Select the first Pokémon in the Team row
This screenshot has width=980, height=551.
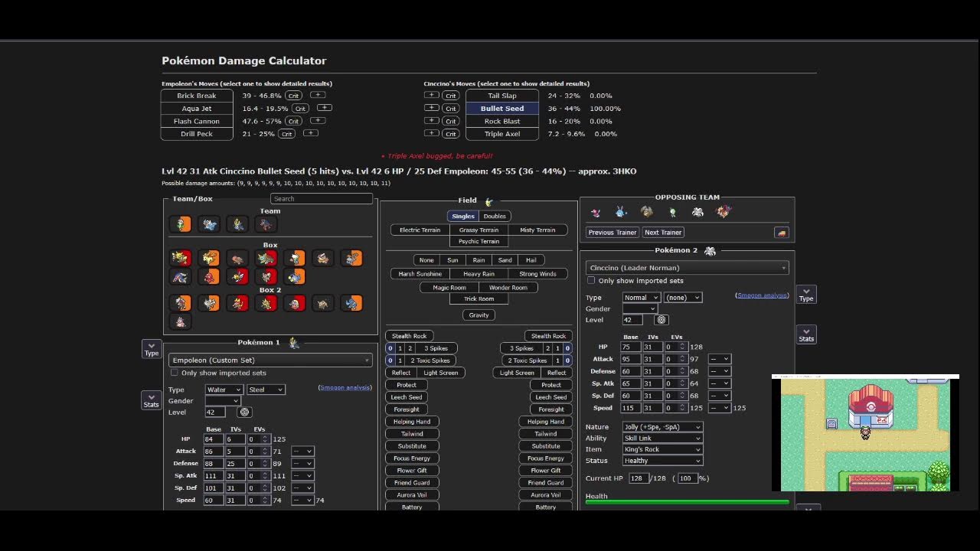[181, 224]
